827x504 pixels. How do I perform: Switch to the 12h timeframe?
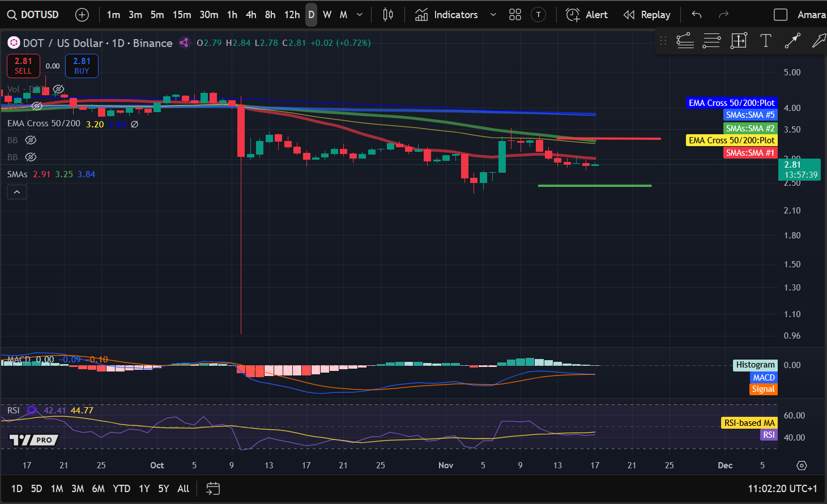(x=292, y=15)
